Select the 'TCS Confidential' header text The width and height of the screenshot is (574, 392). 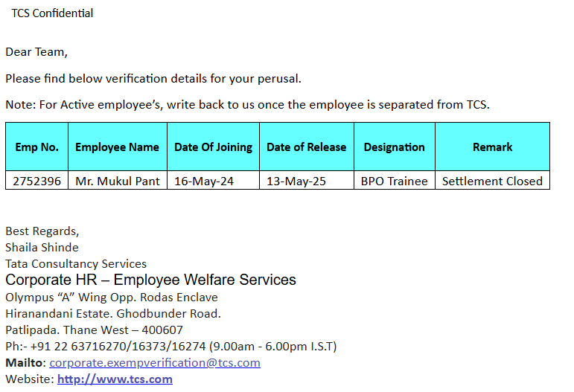pos(52,13)
